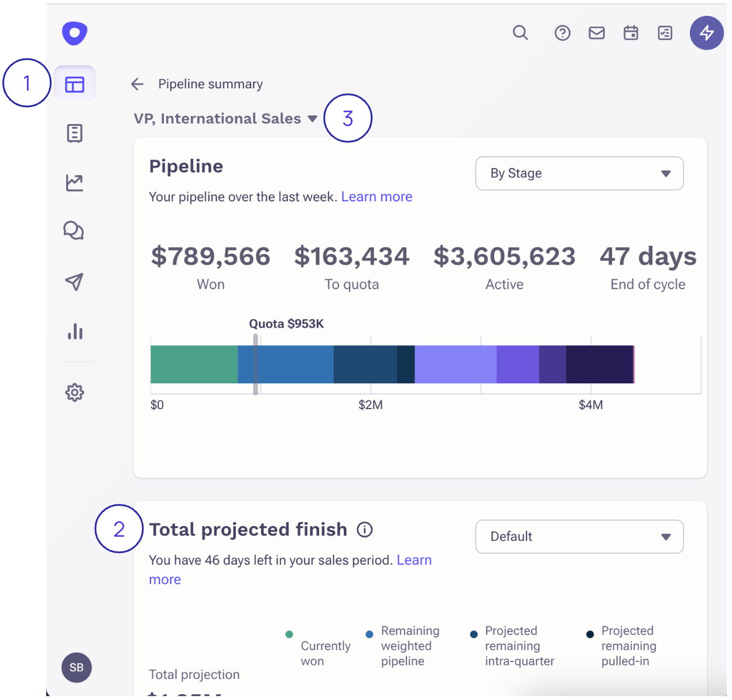Click Remaining weighted pipeline legend item

click(404, 646)
